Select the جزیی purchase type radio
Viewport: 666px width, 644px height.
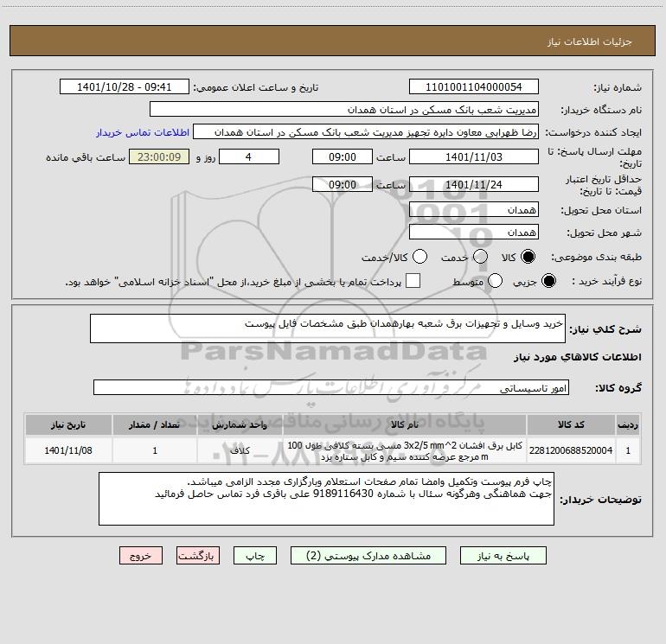coord(548,281)
